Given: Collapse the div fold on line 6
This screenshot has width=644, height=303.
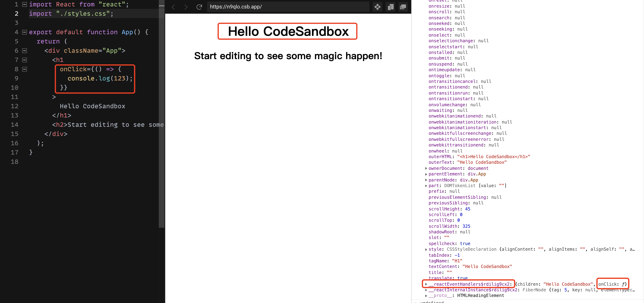Looking at the screenshot, I should tap(25, 51).
